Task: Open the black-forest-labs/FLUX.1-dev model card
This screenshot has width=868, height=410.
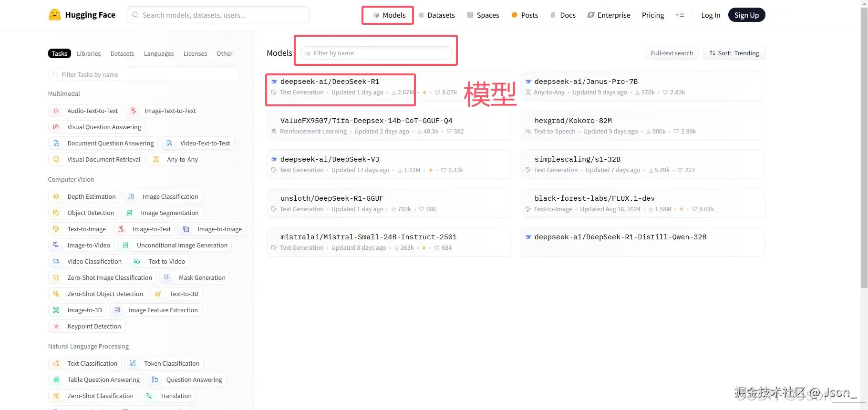Action: click(x=643, y=203)
